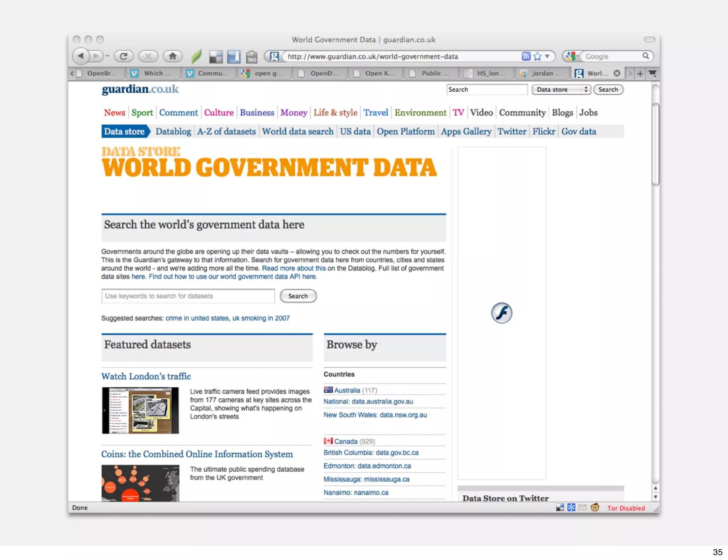Open a new tab with plus button

click(x=640, y=74)
